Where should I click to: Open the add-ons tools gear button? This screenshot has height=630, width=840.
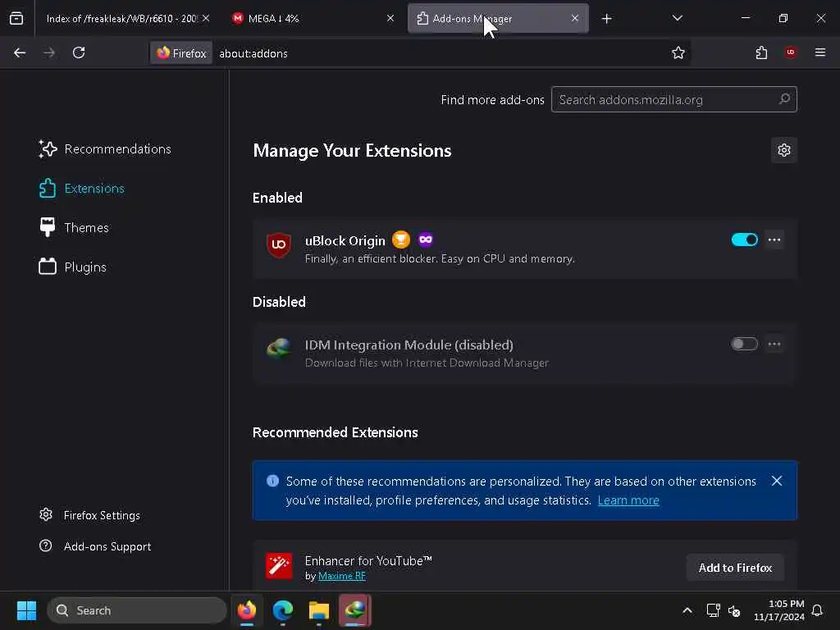783,150
